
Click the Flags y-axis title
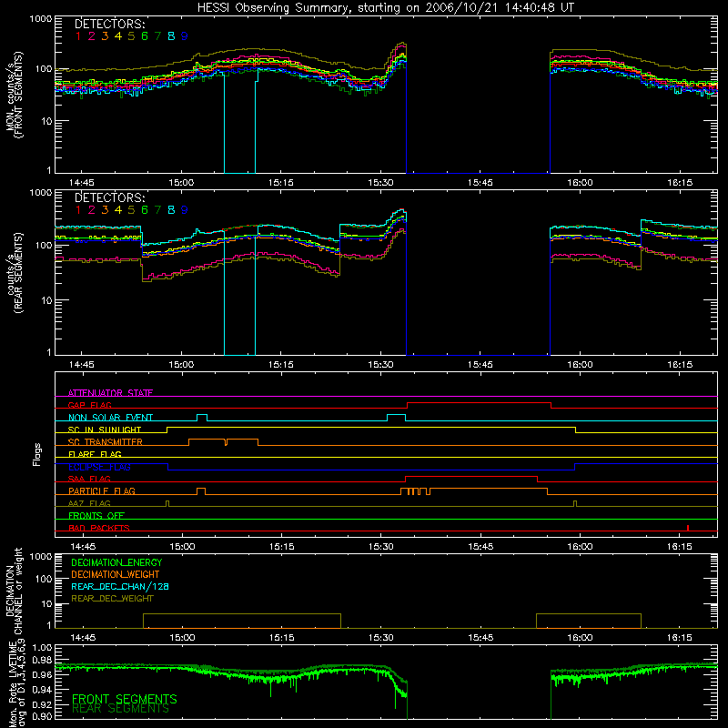click(x=37, y=454)
